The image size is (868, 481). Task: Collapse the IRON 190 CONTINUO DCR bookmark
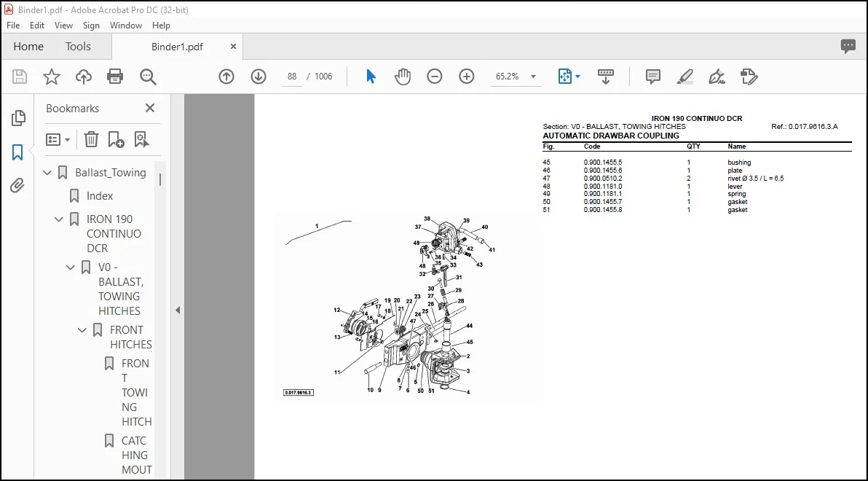click(x=59, y=219)
